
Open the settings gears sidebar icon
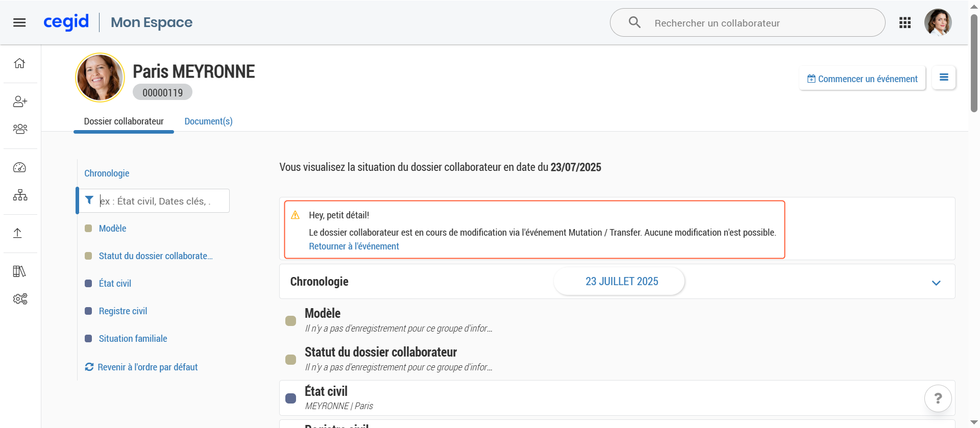[x=20, y=299]
